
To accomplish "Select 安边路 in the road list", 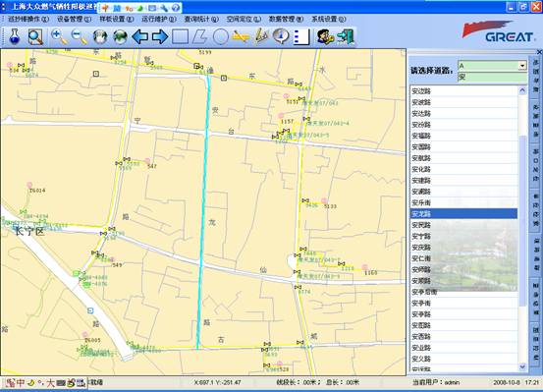I will [464, 91].
